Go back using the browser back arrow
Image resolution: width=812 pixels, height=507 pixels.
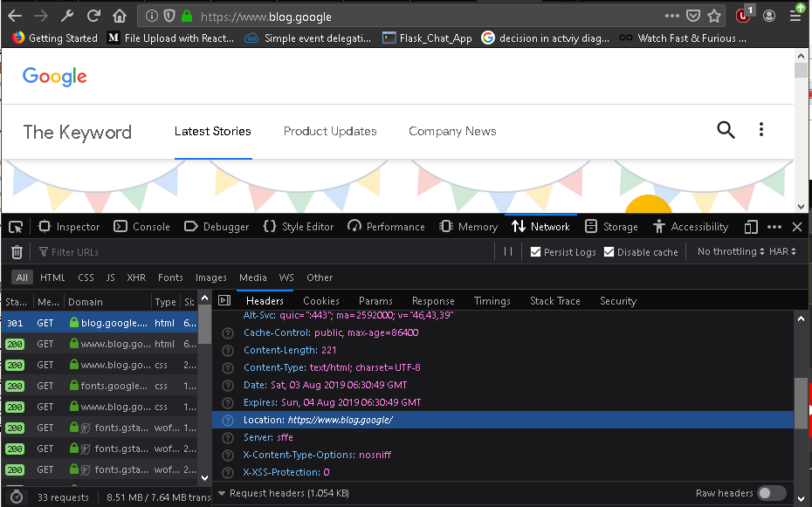[x=15, y=16]
